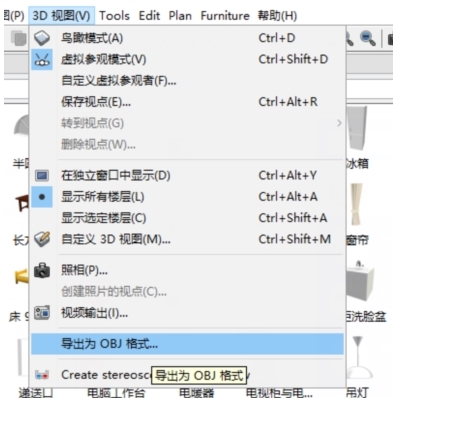465x421 pixels.
Task: Open the Tools menu
Action: click(114, 16)
